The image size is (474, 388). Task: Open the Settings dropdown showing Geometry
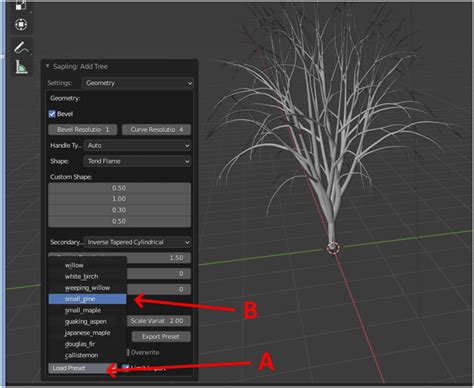pos(138,83)
